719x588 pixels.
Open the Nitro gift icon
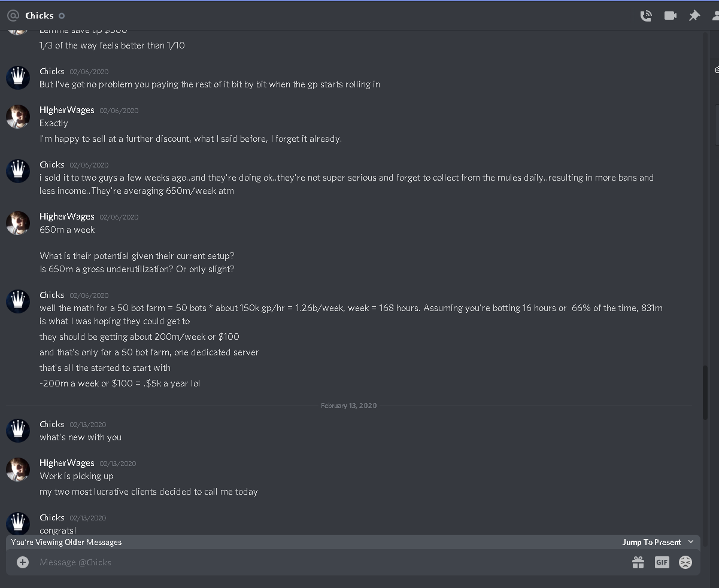638,562
